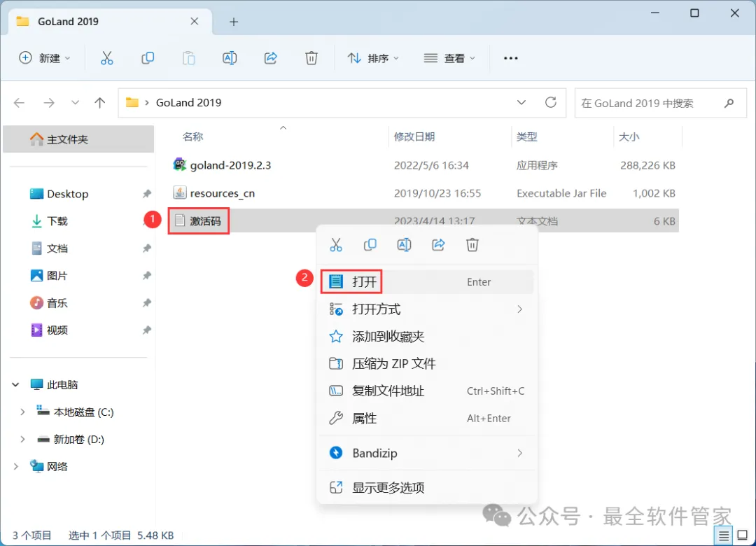Viewport: 756px width, 546px height.
Task: Select 显示更多选项 menu entry
Action: coord(427,488)
